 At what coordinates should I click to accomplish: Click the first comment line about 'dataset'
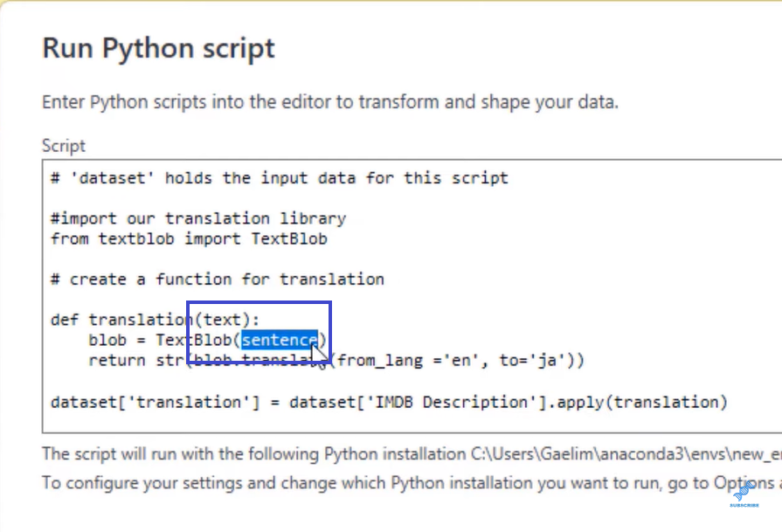pos(279,178)
